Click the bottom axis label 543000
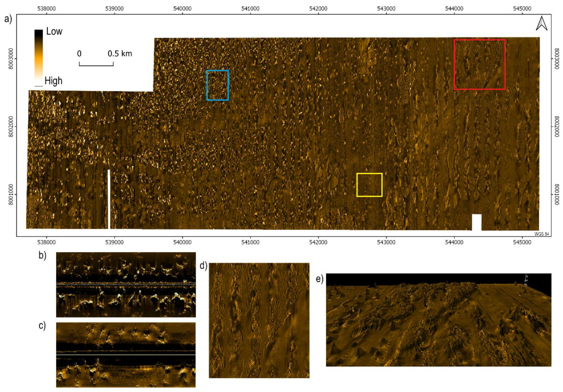The height and width of the screenshot is (392, 563). pyautogui.click(x=386, y=242)
